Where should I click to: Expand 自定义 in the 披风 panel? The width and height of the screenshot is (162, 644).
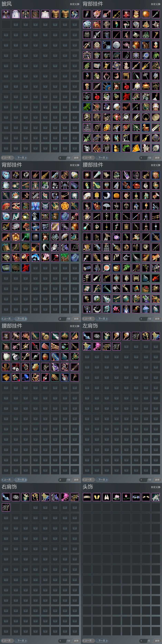tap(74, 4)
